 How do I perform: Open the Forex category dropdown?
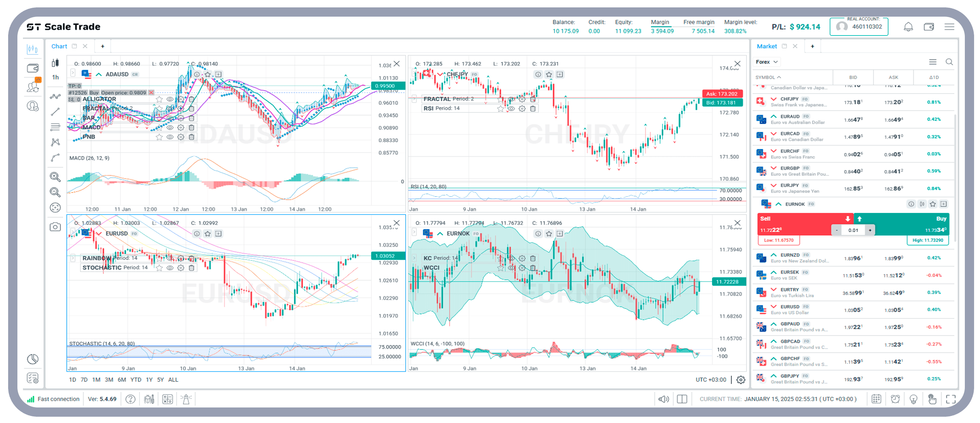(766, 62)
